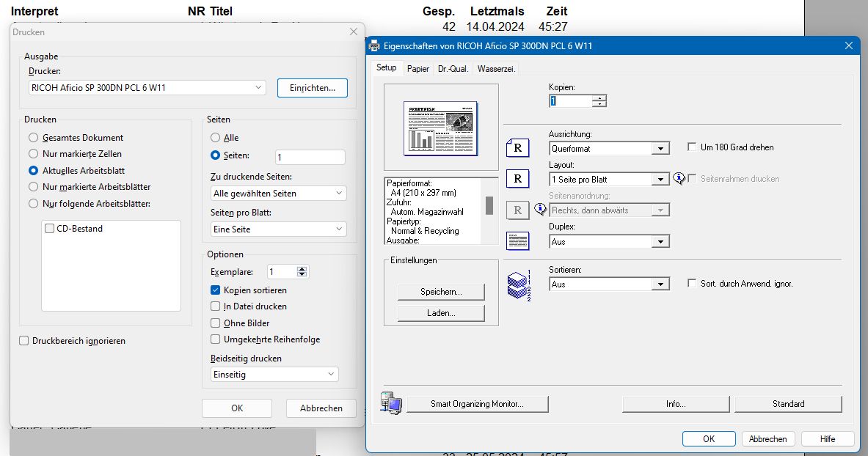Select the Gesamtes Dokument radio button
This screenshot has width=868, height=456.
pos(33,137)
